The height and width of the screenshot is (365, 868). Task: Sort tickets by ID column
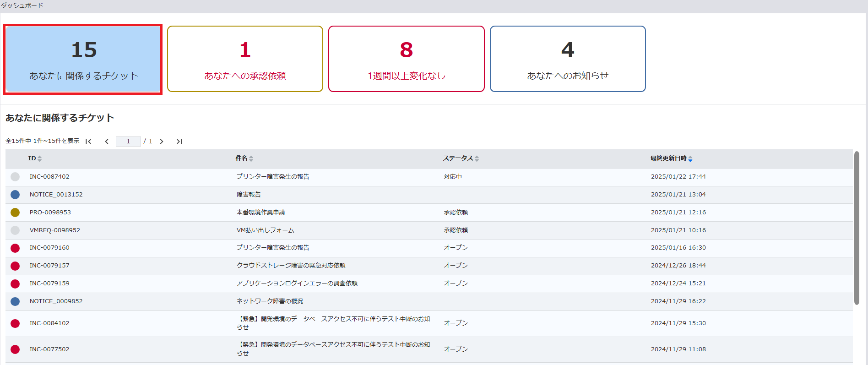coord(35,158)
